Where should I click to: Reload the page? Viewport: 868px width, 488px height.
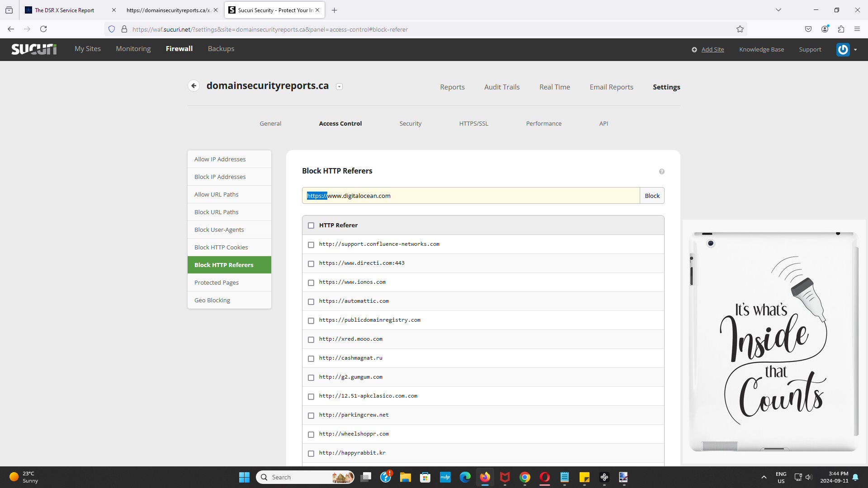click(43, 29)
